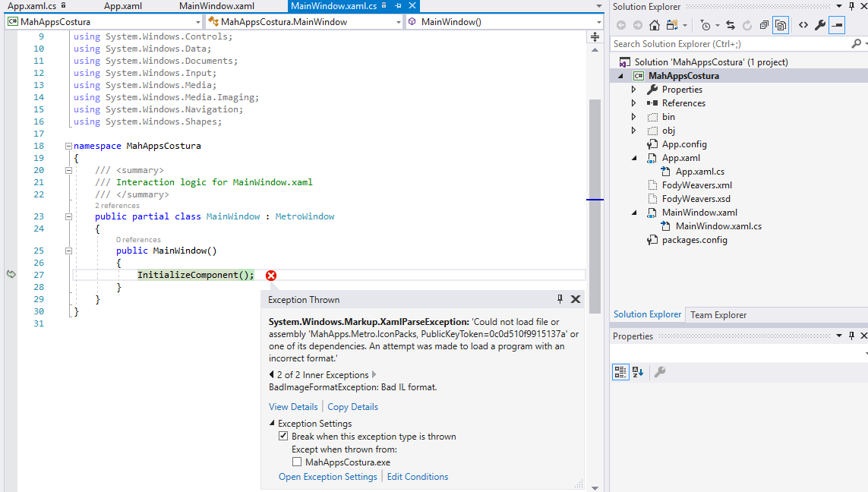Switch to the Team Explorer tab
The height and width of the screenshot is (492, 868).
(719, 314)
